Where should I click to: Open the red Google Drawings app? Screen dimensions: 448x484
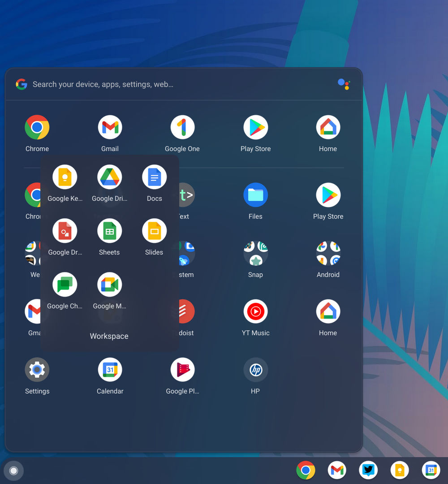(65, 231)
